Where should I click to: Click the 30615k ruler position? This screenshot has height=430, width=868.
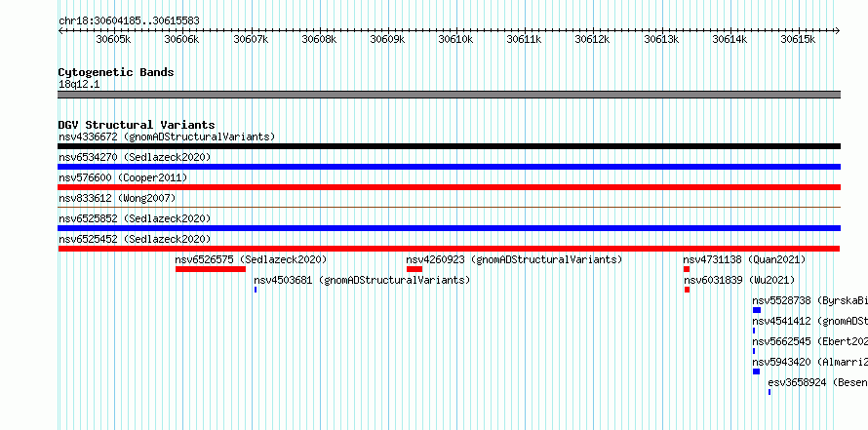[x=798, y=39]
